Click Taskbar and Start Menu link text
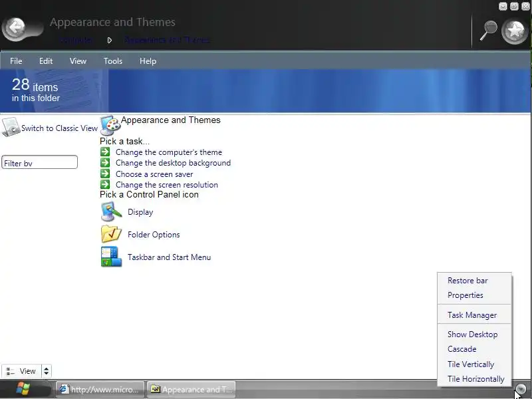532x399 pixels. pos(169,257)
